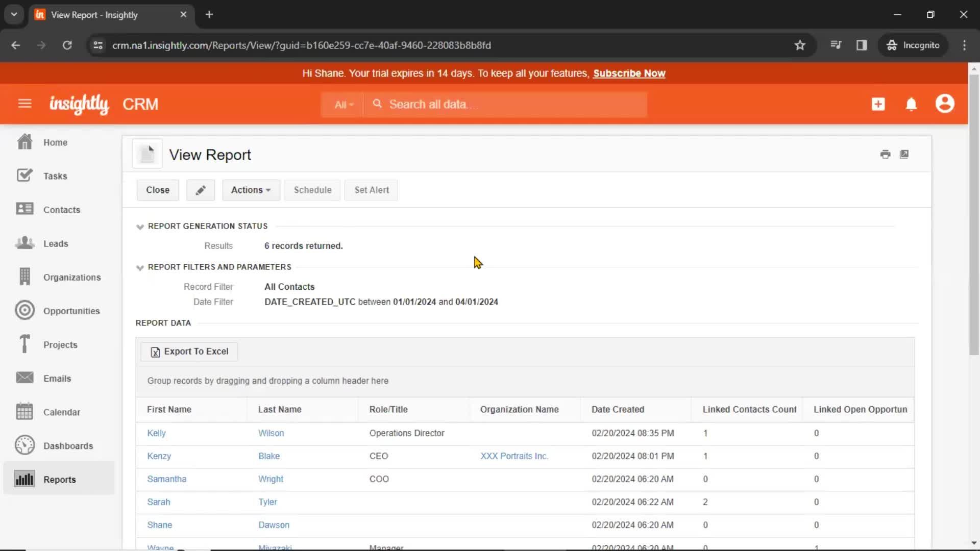Image resolution: width=980 pixels, height=551 pixels.
Task: Collapse the Report Filters and Parameters section
Action: coord(140,267)
